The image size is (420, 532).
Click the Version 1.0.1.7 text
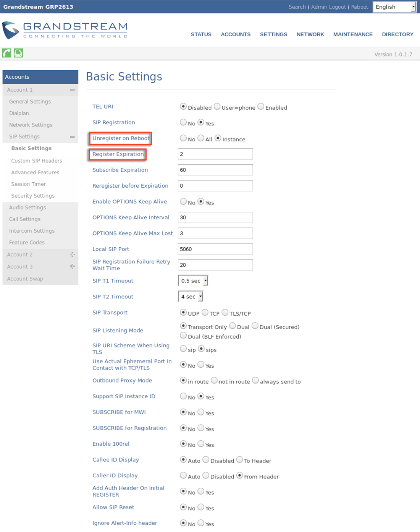[393, 54]
